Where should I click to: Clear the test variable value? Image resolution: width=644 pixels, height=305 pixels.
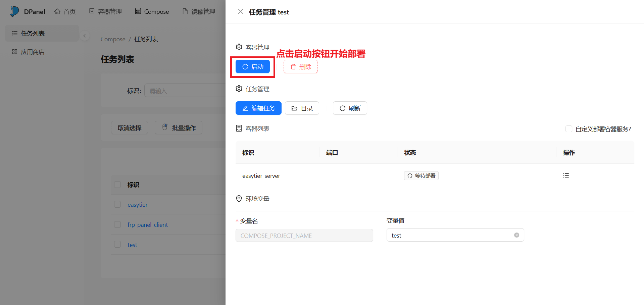pyautogui.click(x=517, y=235)
